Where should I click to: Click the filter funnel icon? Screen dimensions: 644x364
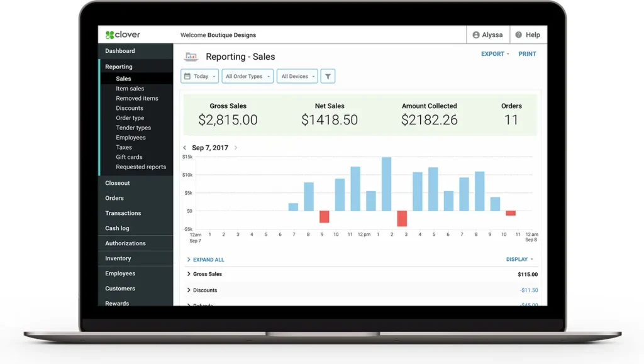(x=328, y=76)
